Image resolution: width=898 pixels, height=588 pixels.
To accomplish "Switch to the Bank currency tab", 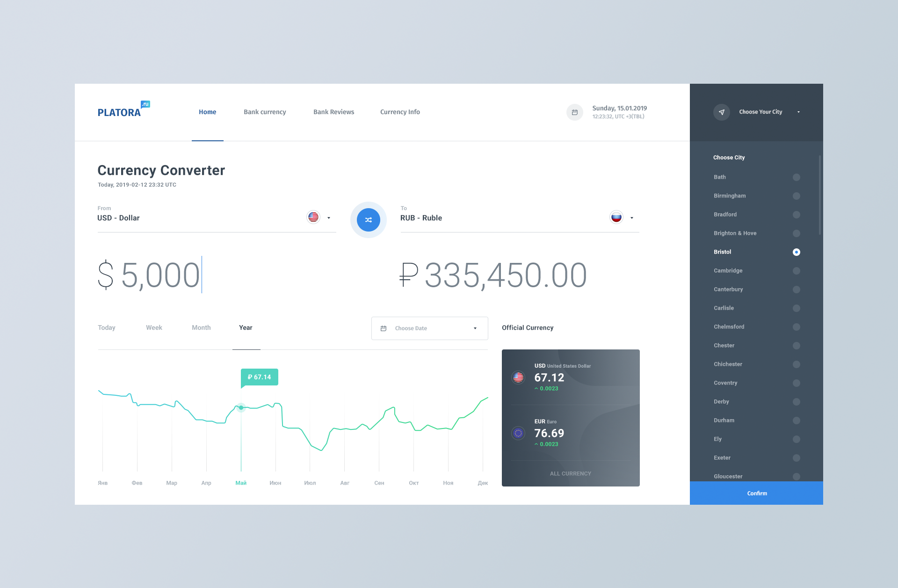I will pos(264,111).
